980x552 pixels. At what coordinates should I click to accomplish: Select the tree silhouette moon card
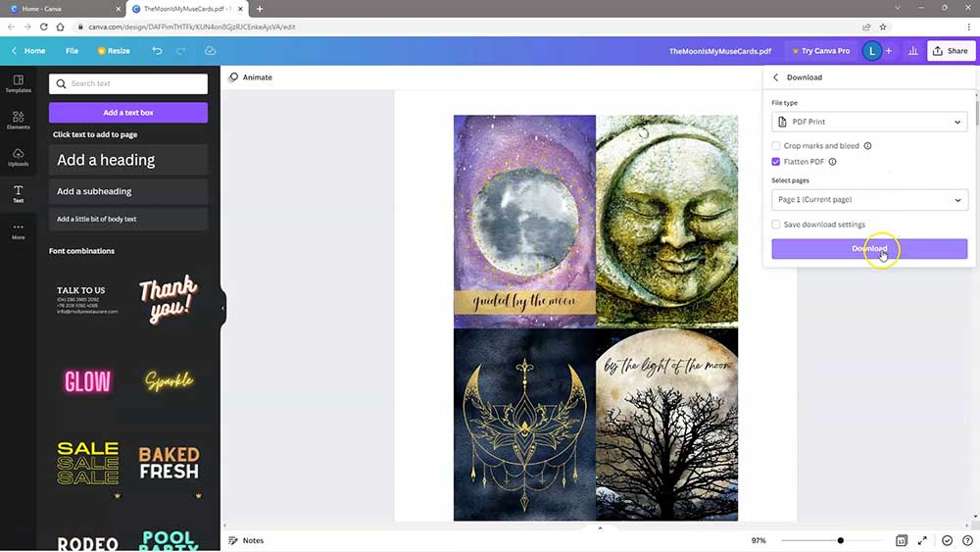click(x=666, y=425)
